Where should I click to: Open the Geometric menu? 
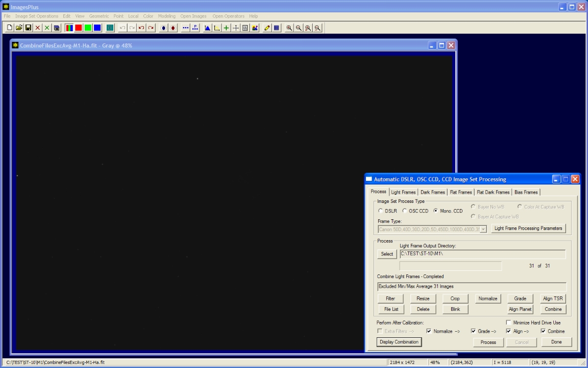(x=99, y=16)
